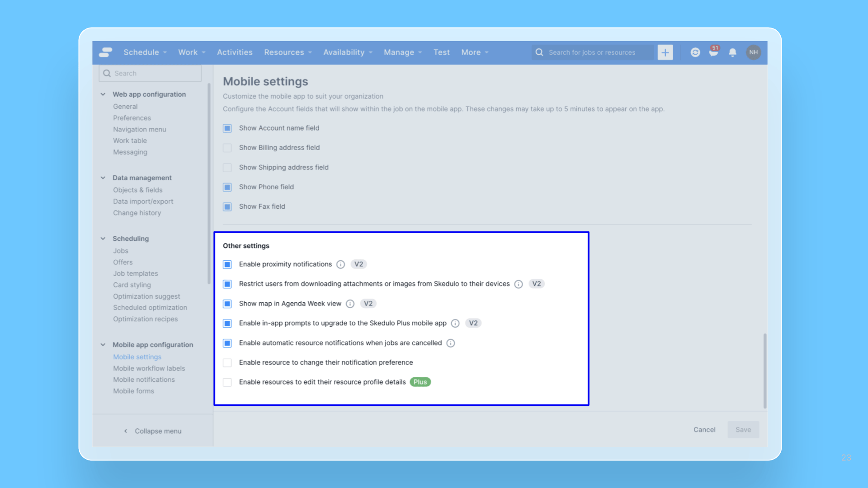Open Card styling page
The height and width of the screenshot is (488, 868).
[x=132, y=285]
